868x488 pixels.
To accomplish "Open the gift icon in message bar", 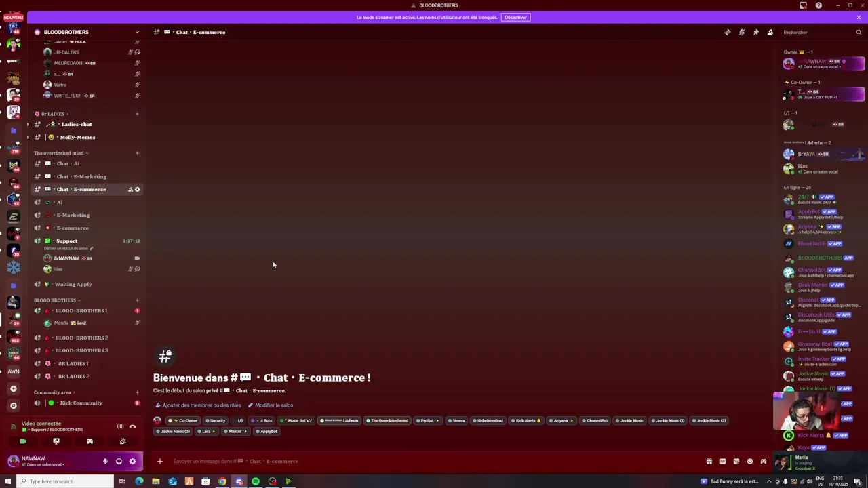I will [709, 461].
